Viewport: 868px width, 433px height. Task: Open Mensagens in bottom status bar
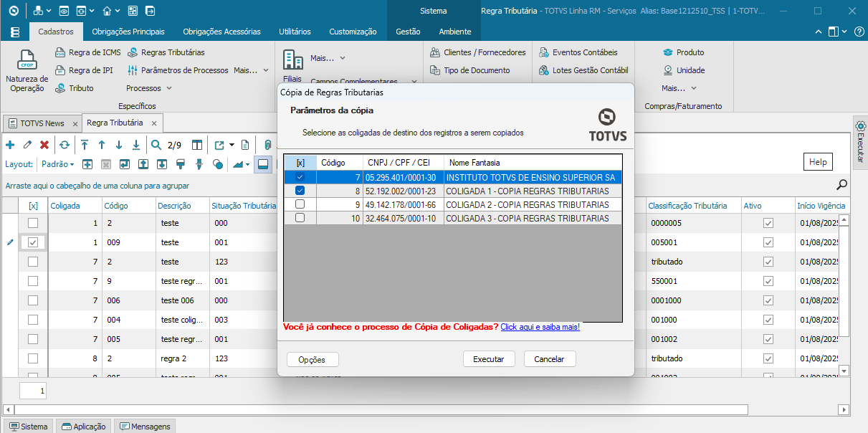click(144, 426)
